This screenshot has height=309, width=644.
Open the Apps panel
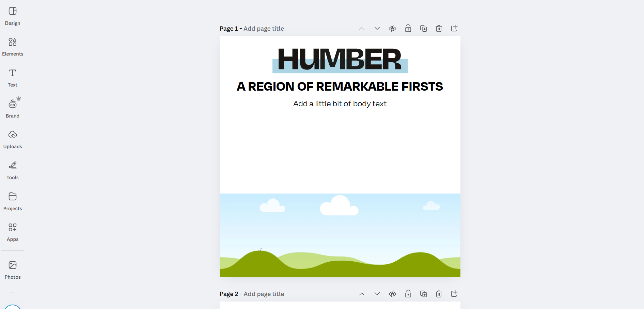tap(13, 232)
